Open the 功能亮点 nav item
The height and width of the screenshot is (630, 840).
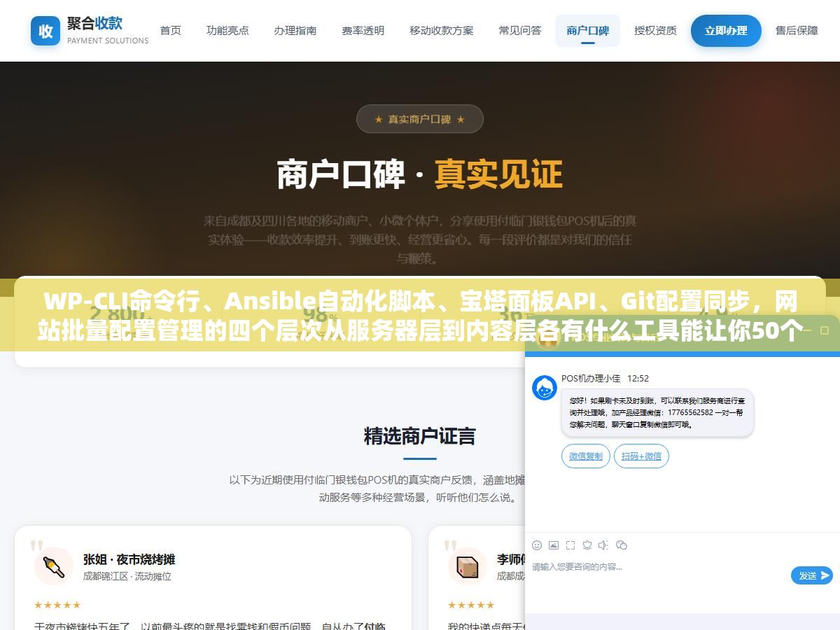pyautogui.click(x=227, y=31)
